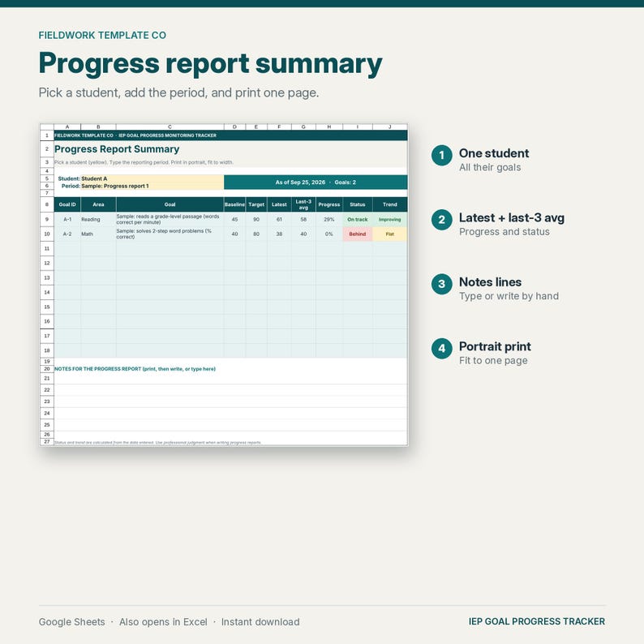Click the 'Goal ID' table header
Image resolution: width=644 pixels, height=644 pixels.
pos(67,204)
